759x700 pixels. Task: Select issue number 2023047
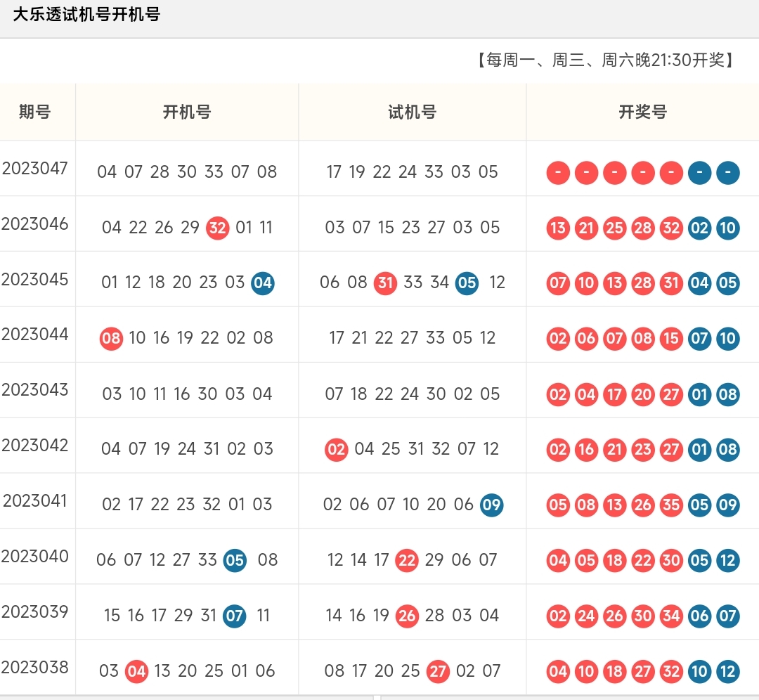[x=35, y=169]
